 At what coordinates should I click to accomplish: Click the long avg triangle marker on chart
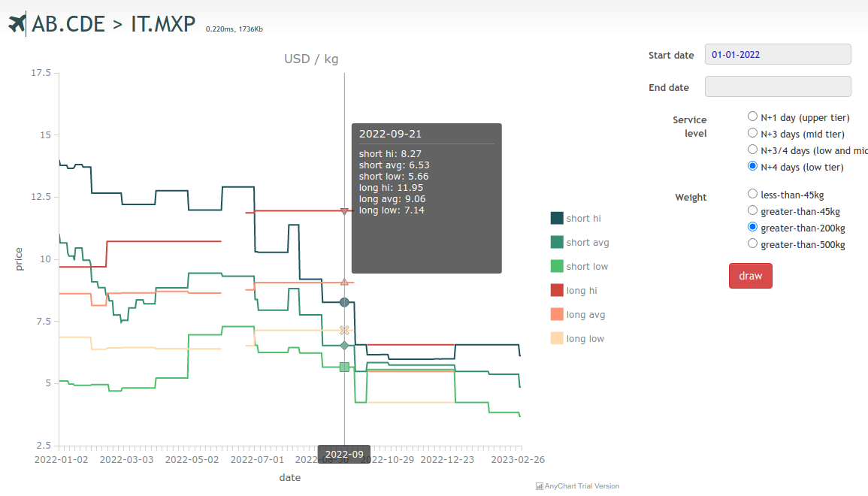coord(344,282)
